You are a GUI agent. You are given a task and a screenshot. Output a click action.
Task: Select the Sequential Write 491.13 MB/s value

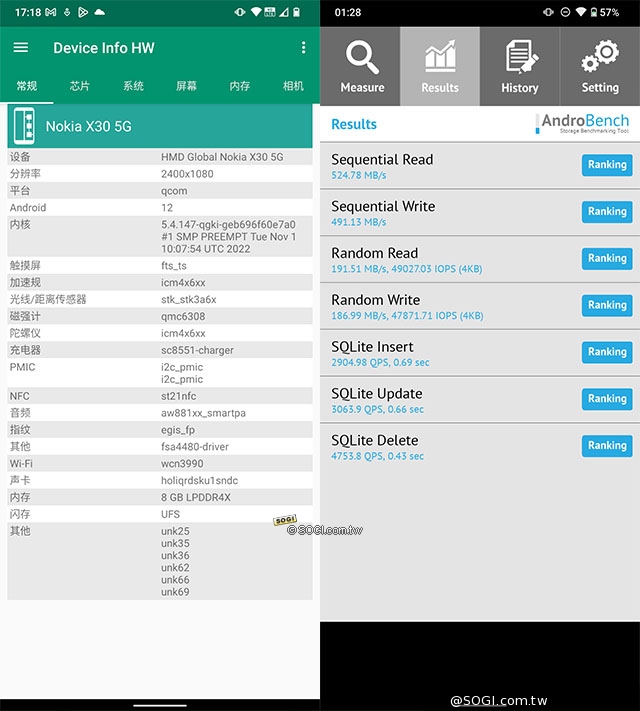[359, 222]
